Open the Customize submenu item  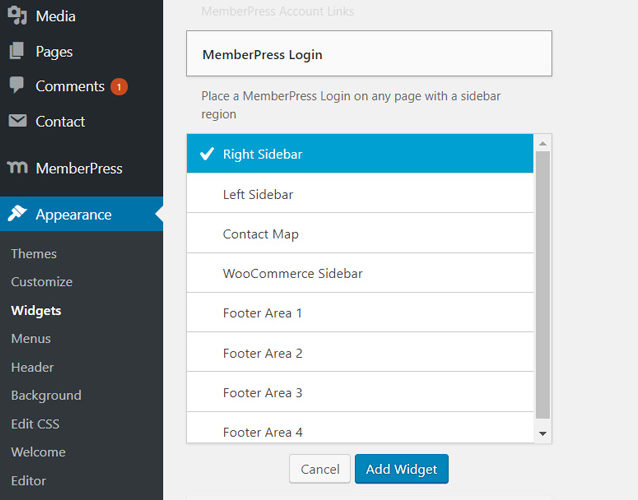click(42, 282)
